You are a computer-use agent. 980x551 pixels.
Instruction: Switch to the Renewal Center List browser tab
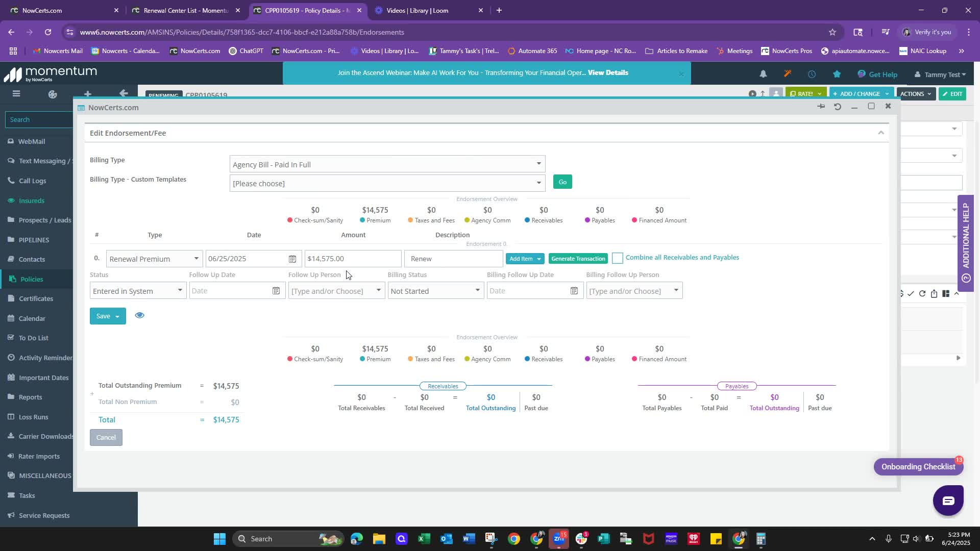coord(186,10)
